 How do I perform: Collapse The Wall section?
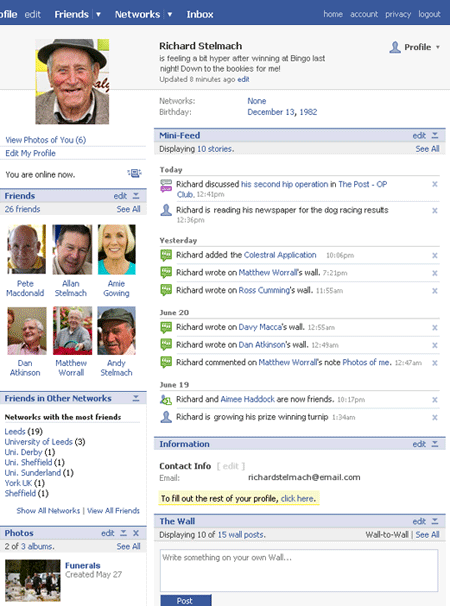pyautogui.click(x=435, y=521)
